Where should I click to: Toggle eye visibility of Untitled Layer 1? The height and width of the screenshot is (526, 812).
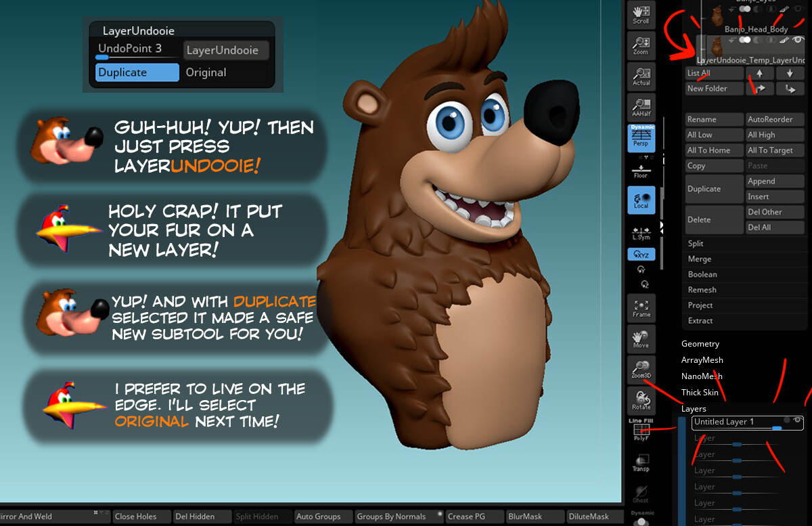(x=798, y=420)
